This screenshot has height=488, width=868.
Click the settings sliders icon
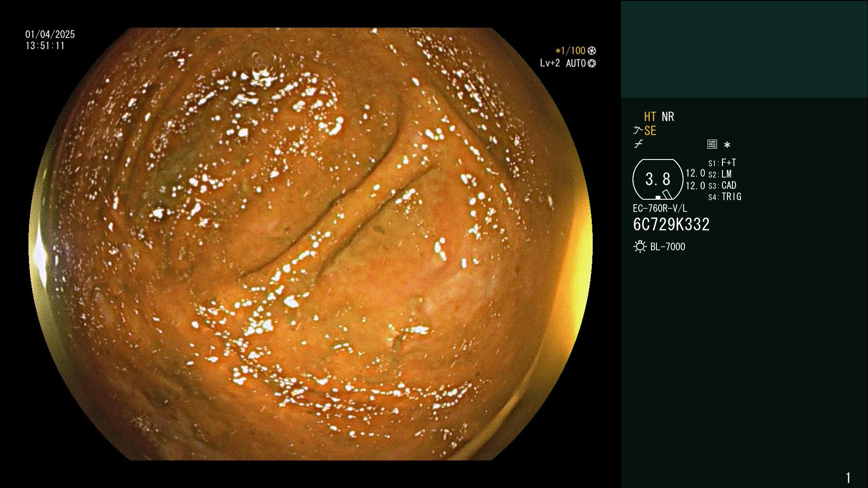point(712,144)
